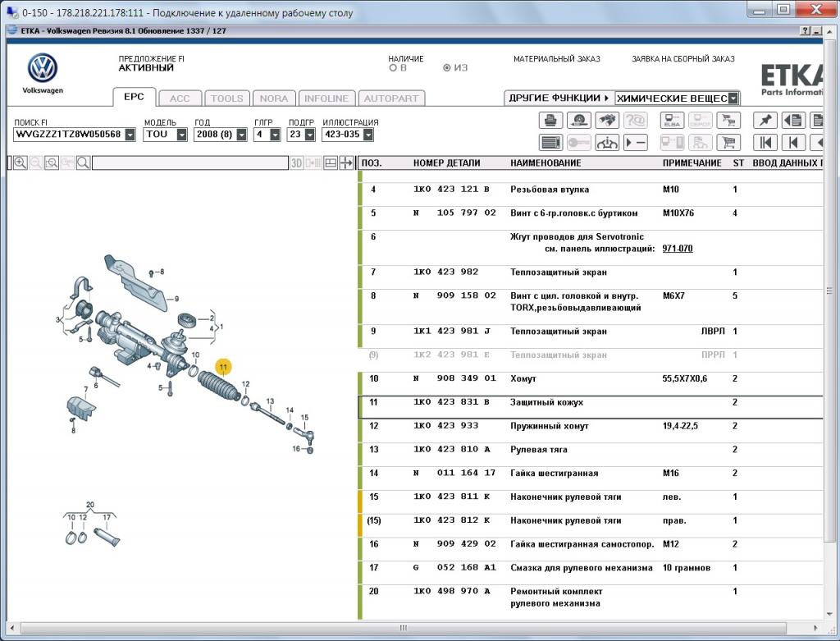Image resolution: width=840 pixels, height=641 pixels.
Task: Open the ПОДГР dropdown showing 23
Action: tap(309, 135)
